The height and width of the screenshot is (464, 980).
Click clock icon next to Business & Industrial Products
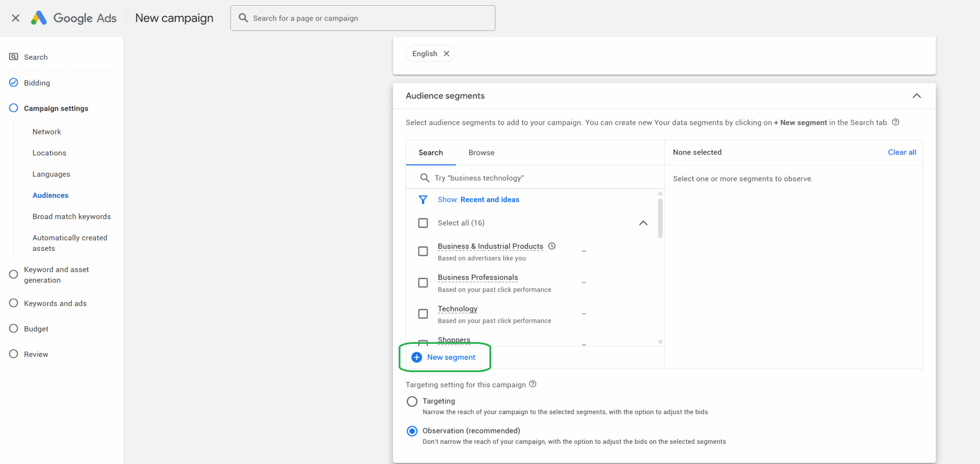click(x=552, y=246)
